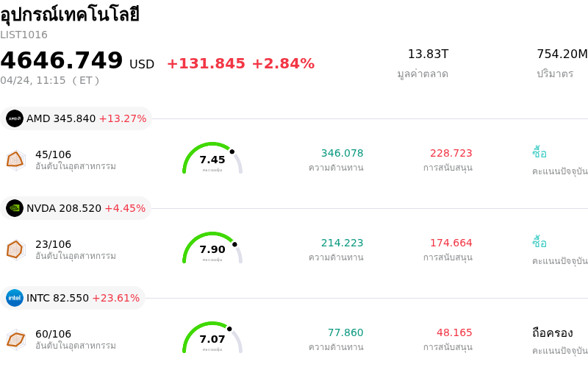Viewport: 588px width, 367px height.
Task: Click AMD score gauge showing 7.45
Action: pyautogui.click(x=212, y=159)
